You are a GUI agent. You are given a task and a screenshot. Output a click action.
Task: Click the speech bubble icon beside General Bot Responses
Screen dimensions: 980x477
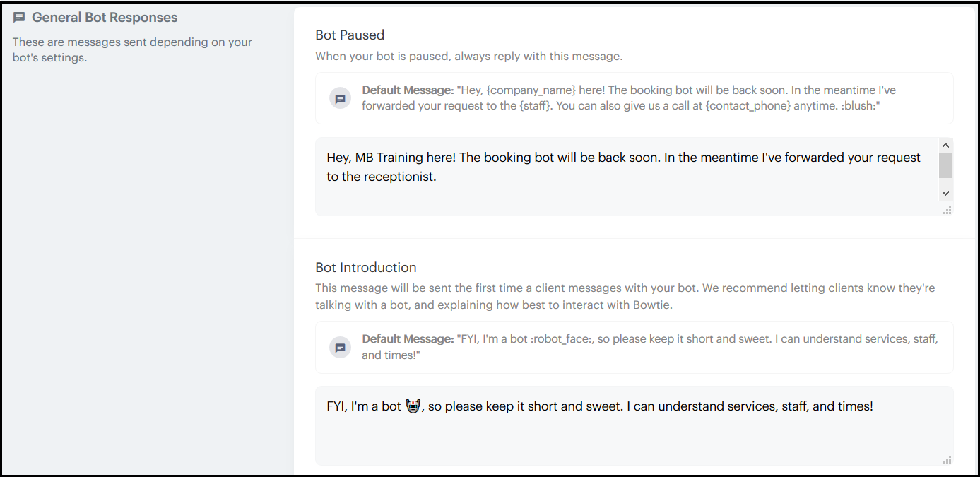click(18, 17)
